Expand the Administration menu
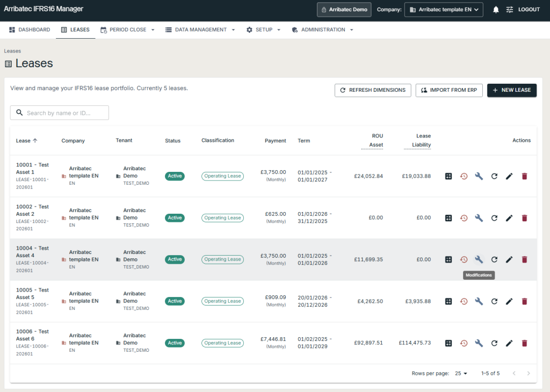 [x=322, y=30]
